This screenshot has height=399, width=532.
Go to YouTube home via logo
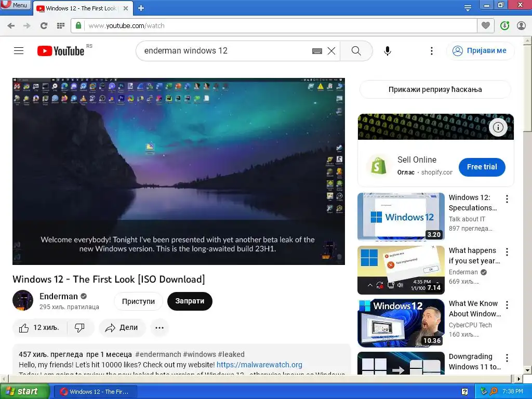tap(61, 51)
